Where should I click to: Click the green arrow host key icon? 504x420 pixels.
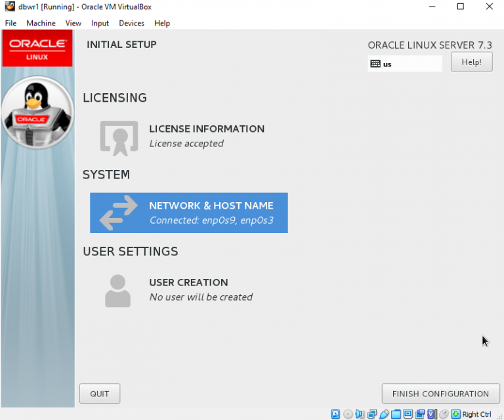pyautogui.click(x=455, y=414)
